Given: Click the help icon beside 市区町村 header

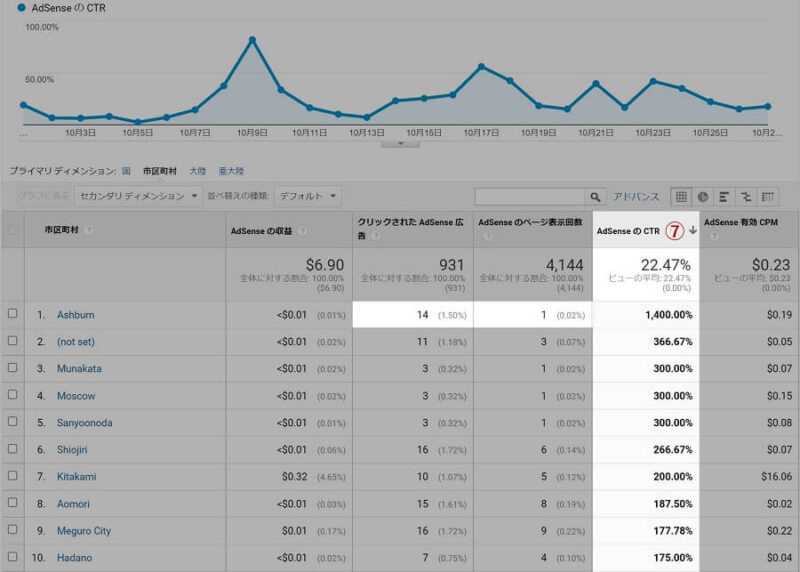Looking at the screenshot, I should click(x=89, y=230).
